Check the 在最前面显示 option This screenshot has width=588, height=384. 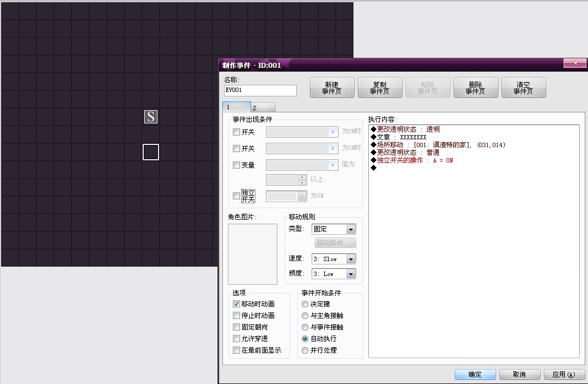click(x=236, y=350)
